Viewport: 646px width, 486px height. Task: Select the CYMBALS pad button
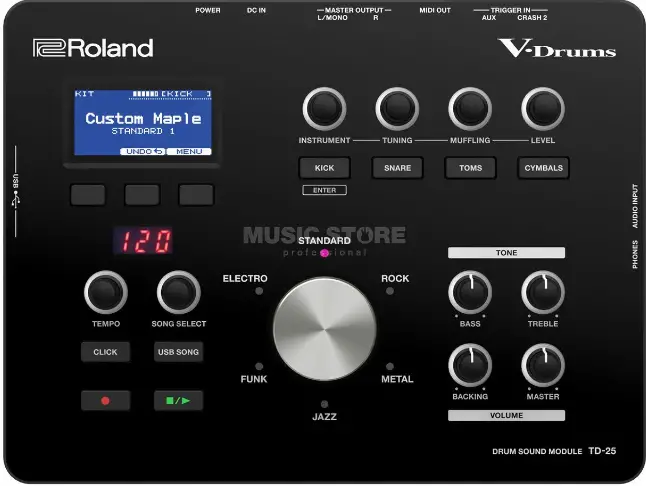pos(543,168)
